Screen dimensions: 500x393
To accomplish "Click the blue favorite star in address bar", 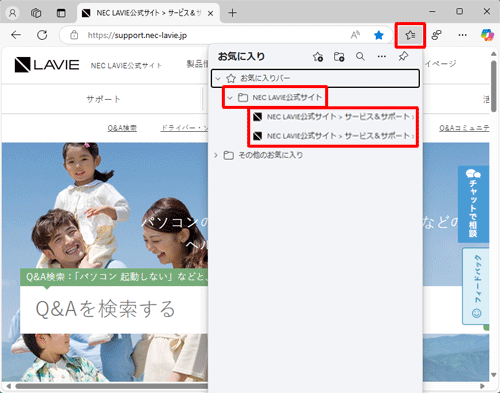I will pyautogui.click(x=379, y=35).
